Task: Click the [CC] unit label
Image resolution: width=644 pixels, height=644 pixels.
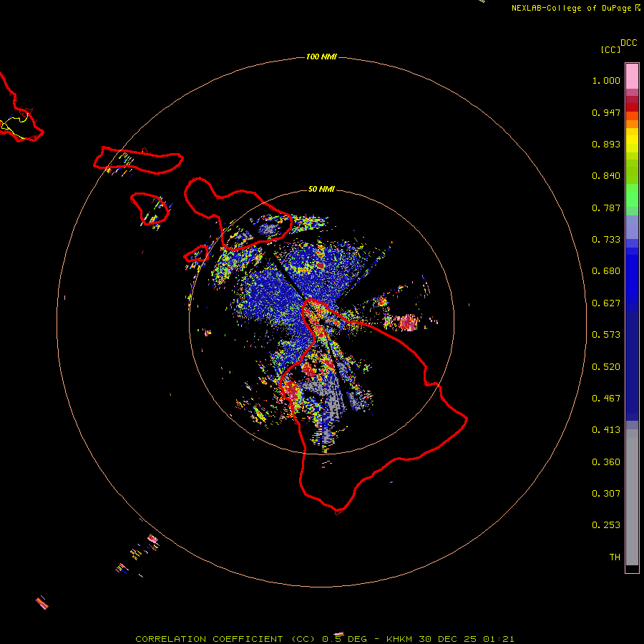Action: pos(610,49)
